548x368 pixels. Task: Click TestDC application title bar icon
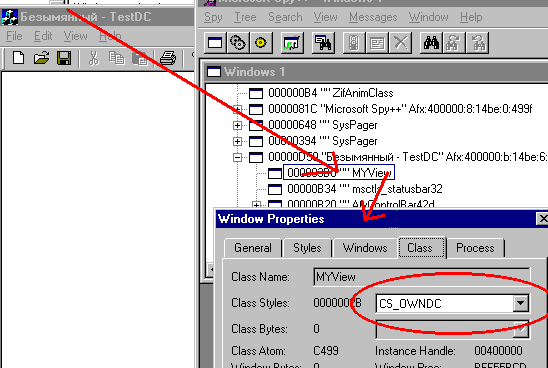click(9, 17)
